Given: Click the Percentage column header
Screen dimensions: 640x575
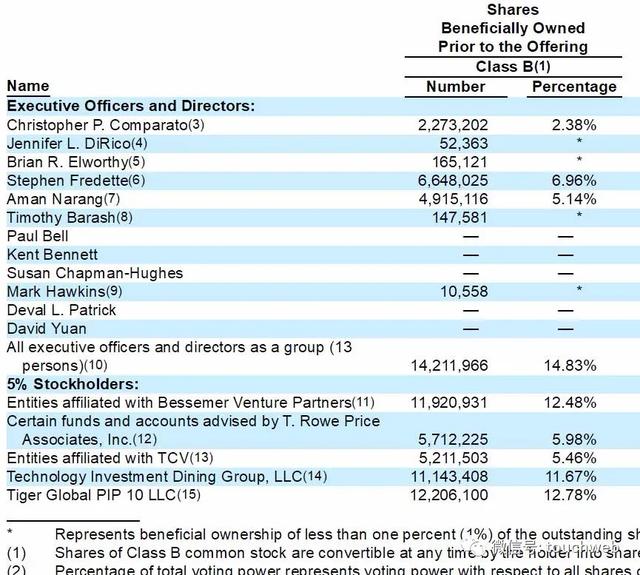Looking at the screenshot, I should point(574,87).
